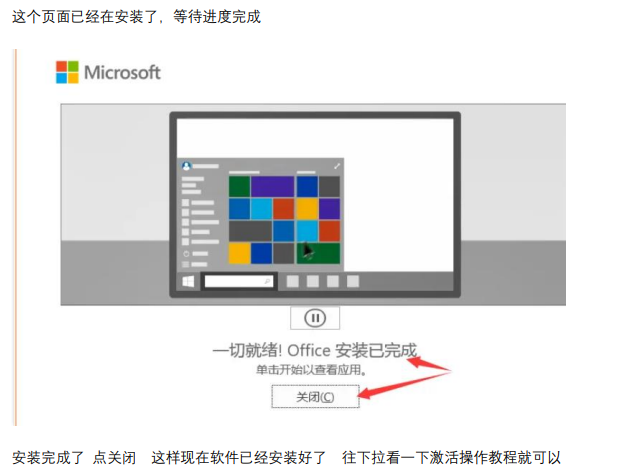Viewport: 620px width, 470px height.
Task: Click the large purple tile in the top row
Action: pyautogui.click(x=272, y=187)
